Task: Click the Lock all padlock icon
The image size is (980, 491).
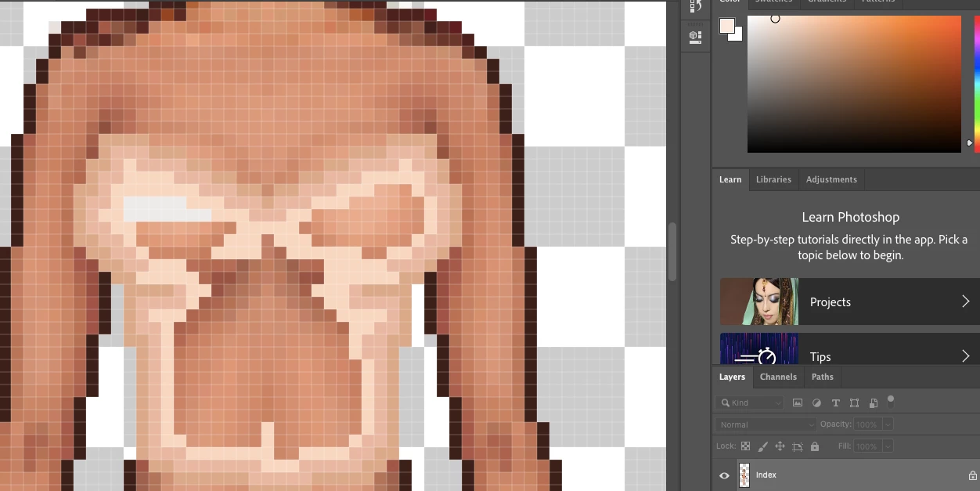Action: tap(815, 446)
